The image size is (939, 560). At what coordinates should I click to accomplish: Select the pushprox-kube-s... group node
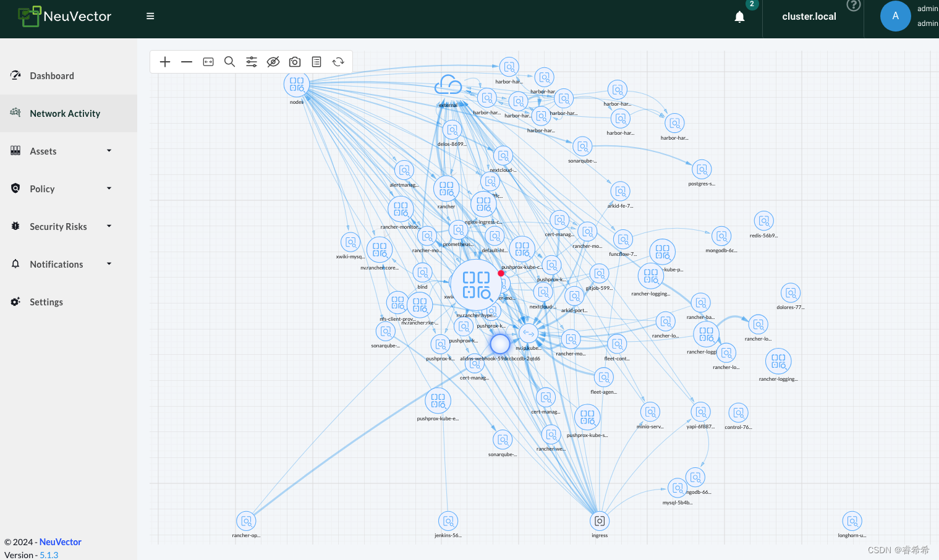point(587,417)
